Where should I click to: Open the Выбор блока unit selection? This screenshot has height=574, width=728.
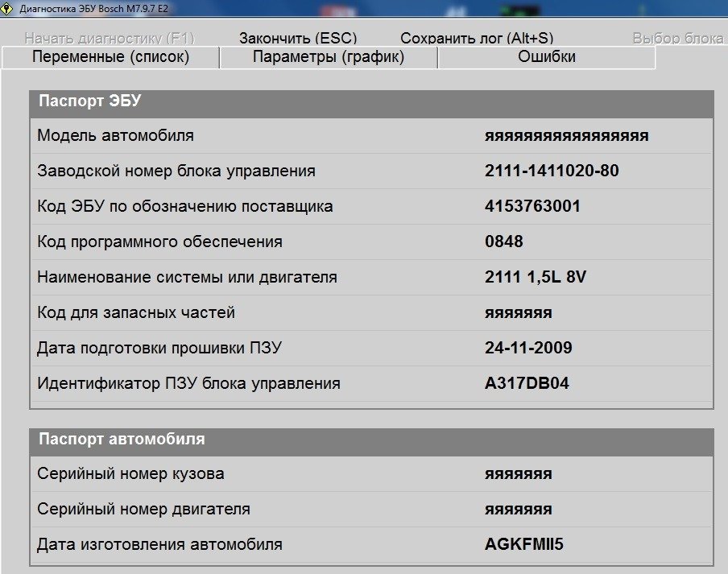coord(677,38)
